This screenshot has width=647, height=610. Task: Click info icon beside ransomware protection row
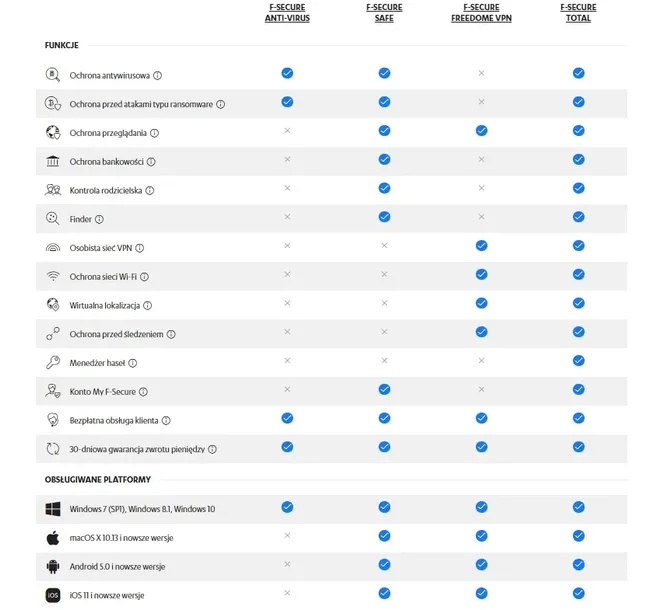click(x=221, y=104)
